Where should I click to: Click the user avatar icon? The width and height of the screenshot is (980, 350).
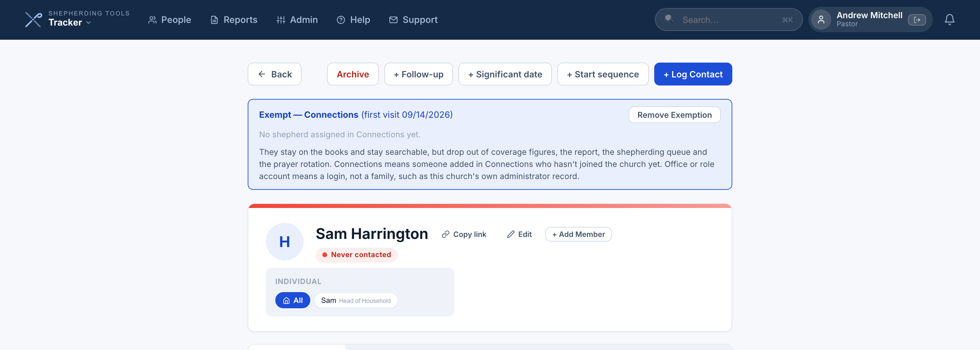point(821,20)
